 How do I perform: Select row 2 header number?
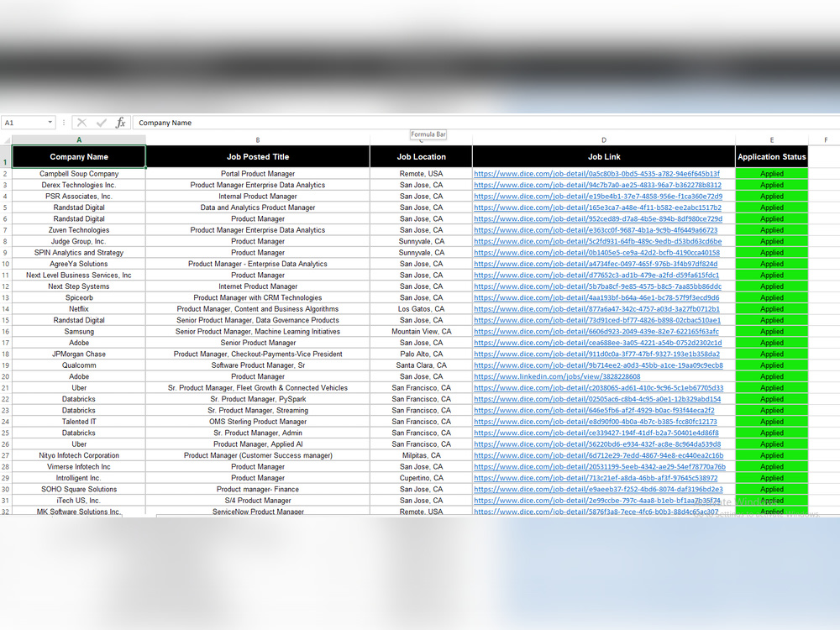(x=6, y=174)
